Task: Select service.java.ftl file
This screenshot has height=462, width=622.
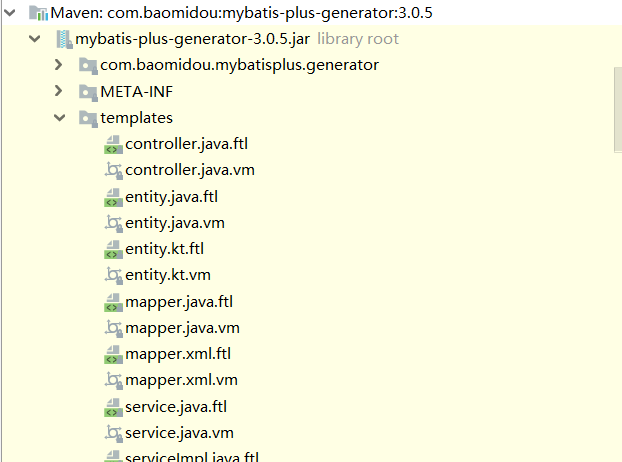Action: (x=176, y=407)
